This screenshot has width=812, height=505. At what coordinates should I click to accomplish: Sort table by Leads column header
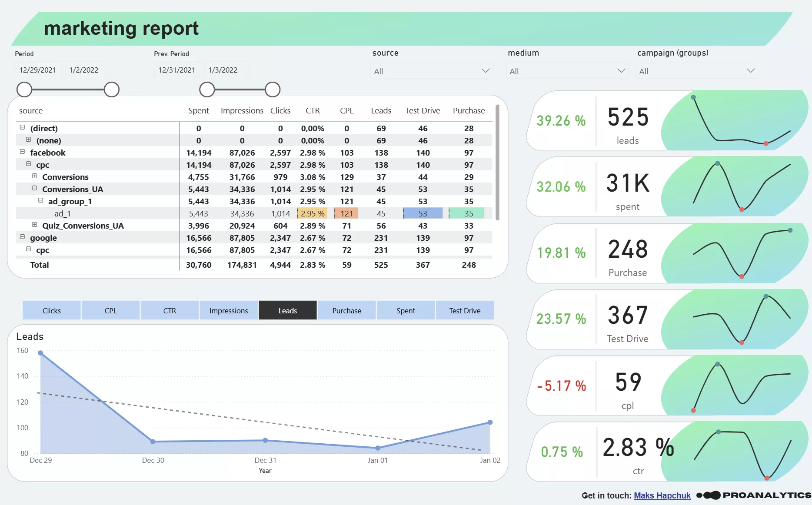[381, 110]
